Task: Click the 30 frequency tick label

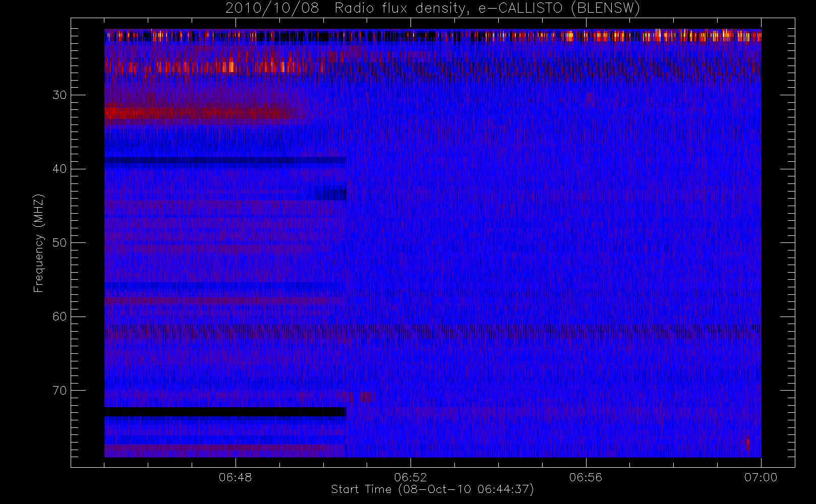Action: tap(60, 95)
